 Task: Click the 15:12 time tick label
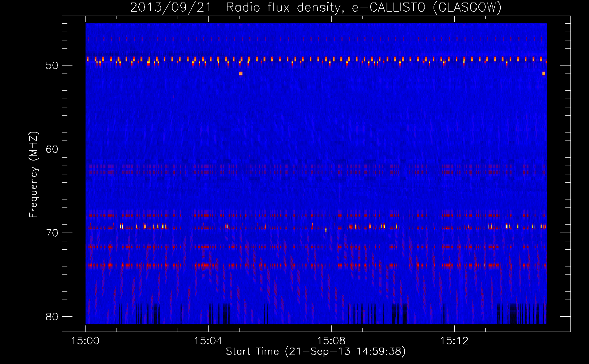click(454, 341)
